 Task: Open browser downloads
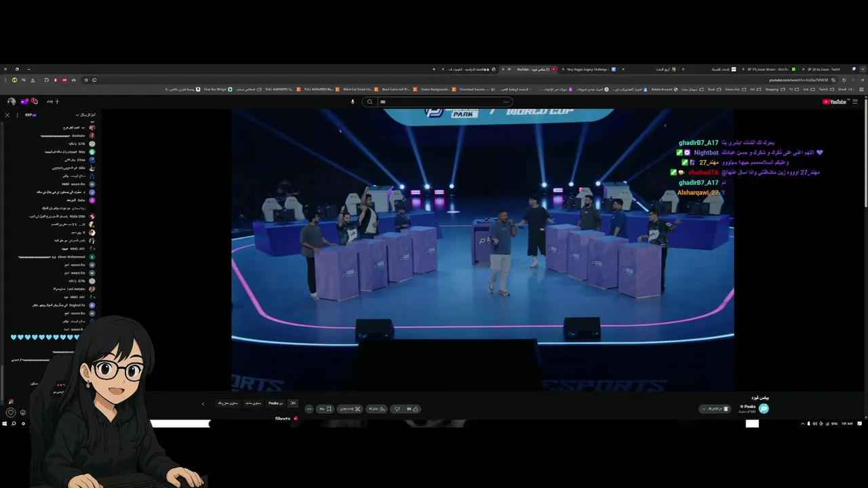33,80
